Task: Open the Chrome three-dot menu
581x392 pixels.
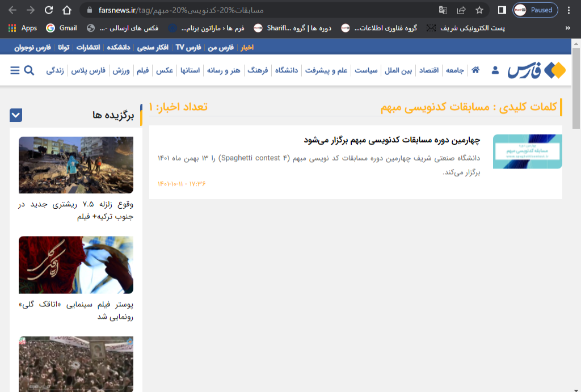Action: 569,10
